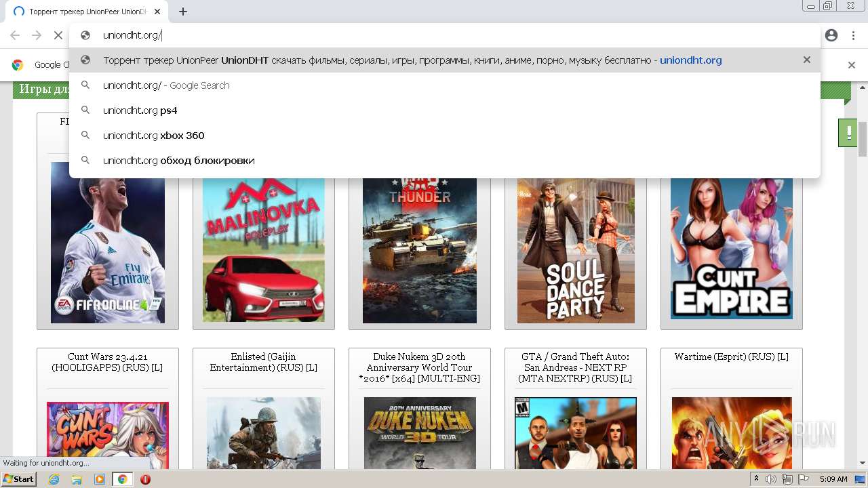Image resolution: width=868 pixels, height=488 pixels.
Task: Click the Wartime cover image
Action: tap(732, 434)
